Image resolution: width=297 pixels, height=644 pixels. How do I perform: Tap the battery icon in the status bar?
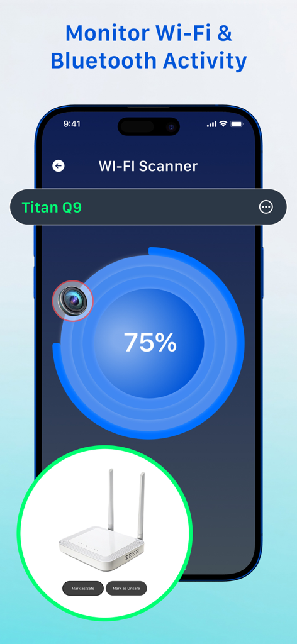[x=237, y=124]
